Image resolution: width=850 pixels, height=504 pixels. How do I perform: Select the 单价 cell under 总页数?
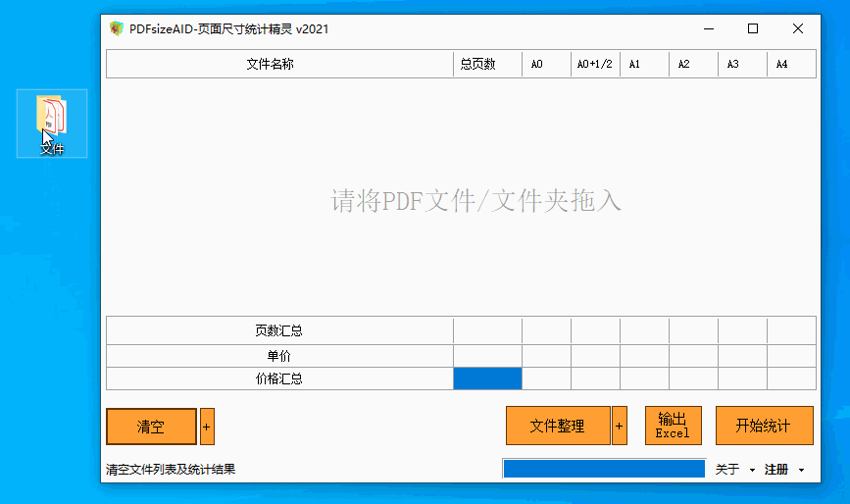coord(487,356)
